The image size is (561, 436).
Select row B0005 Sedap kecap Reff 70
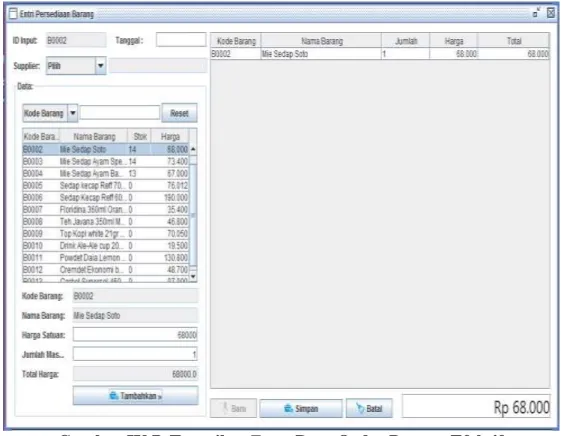click(106, 185)
